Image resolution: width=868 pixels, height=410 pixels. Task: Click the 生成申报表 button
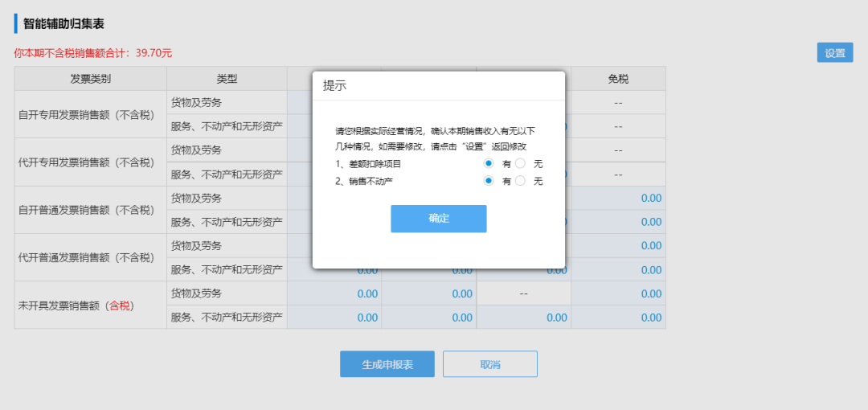(x=387, y=364)
